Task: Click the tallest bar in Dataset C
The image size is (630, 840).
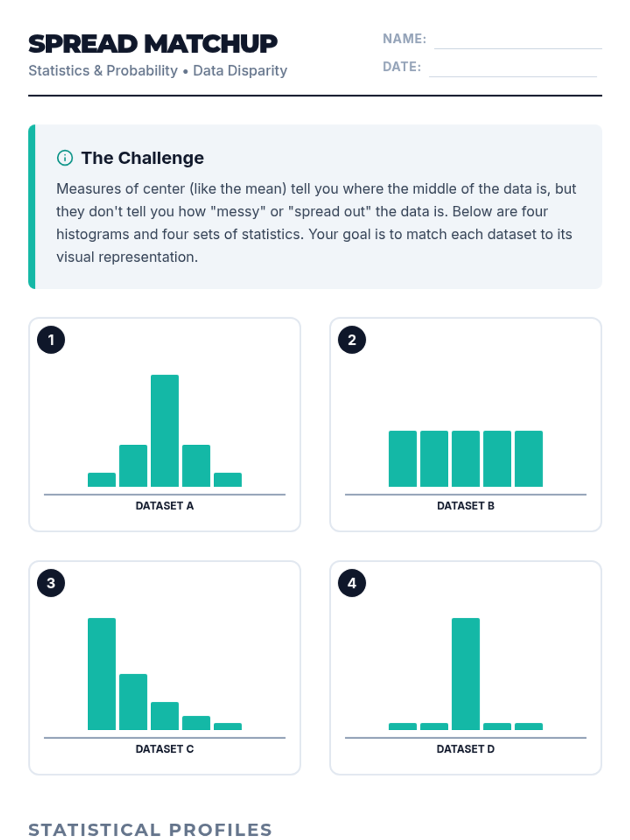Action: coord(102,674)
